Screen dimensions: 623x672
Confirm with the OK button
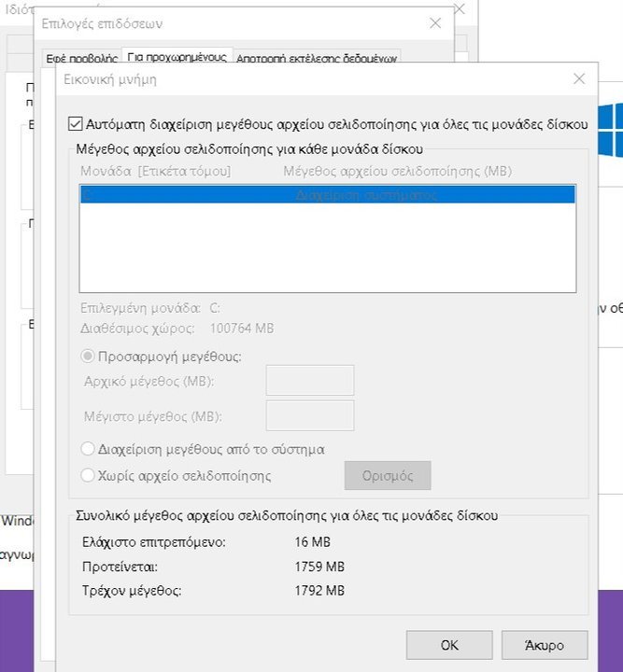click(x=449, y=645)
